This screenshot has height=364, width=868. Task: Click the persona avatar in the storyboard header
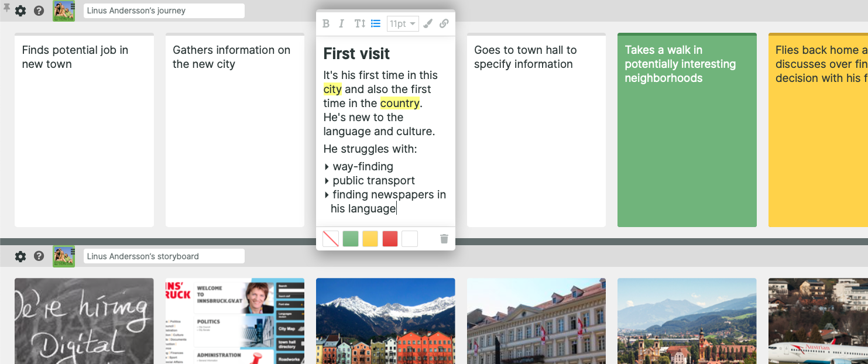[64, 256]
